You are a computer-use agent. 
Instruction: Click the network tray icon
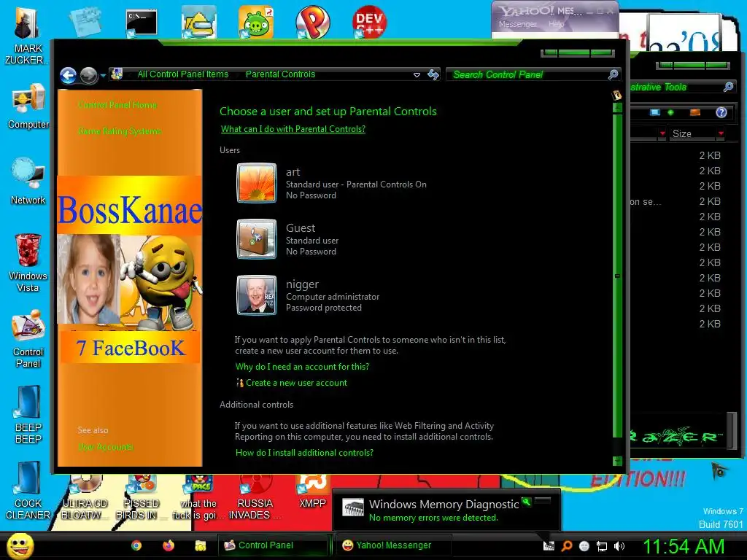[x=602, y=546]
